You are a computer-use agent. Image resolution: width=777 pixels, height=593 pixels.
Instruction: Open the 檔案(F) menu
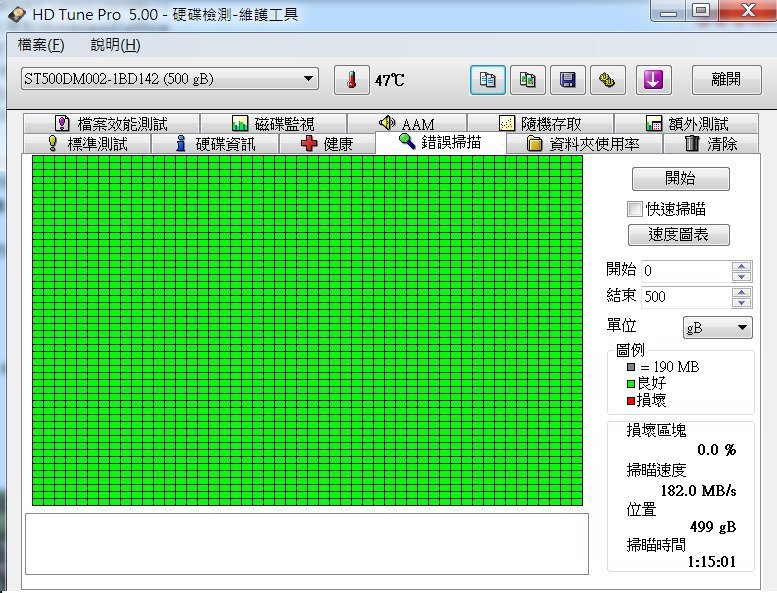point(41,45)
